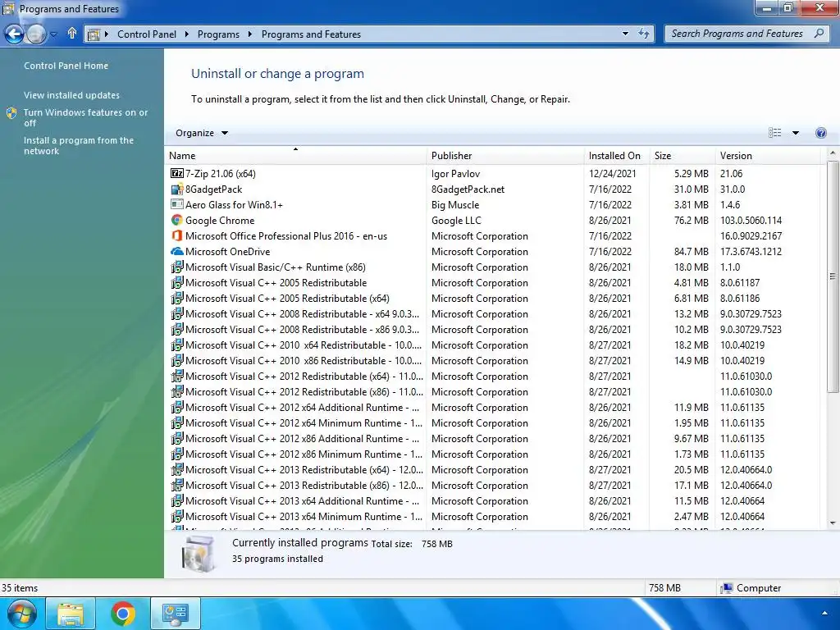840x630 pixels.
Task: Click the Control Panel taskbar button
Action: pyautogui.click(x=176, y=614)
